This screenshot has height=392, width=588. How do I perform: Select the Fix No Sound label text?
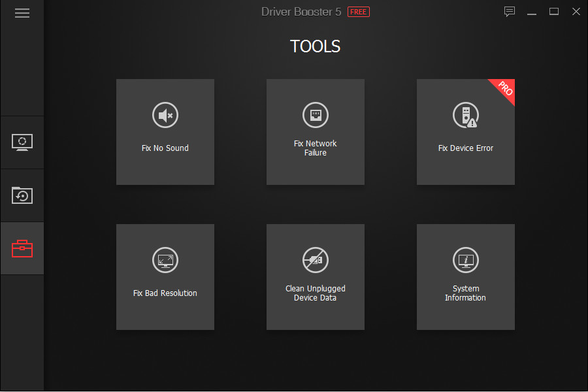(165, 148)
